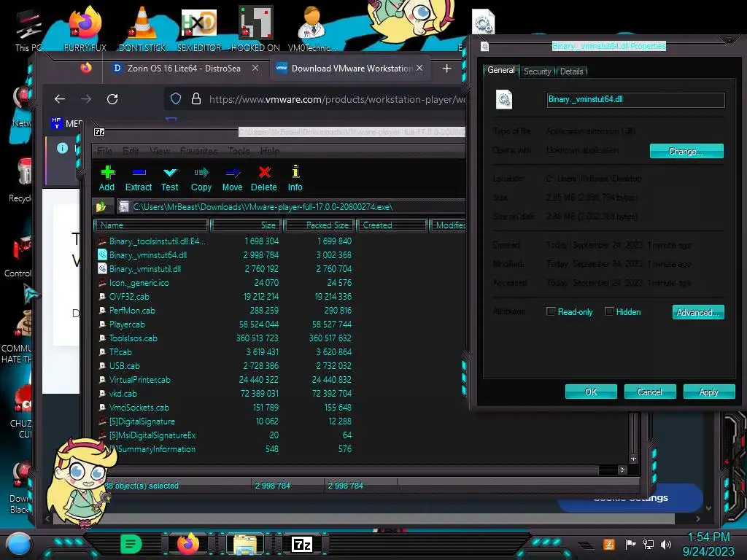Open the View menu in 7-Zip
The image size is (747, 560).
(x=160, y=151)
